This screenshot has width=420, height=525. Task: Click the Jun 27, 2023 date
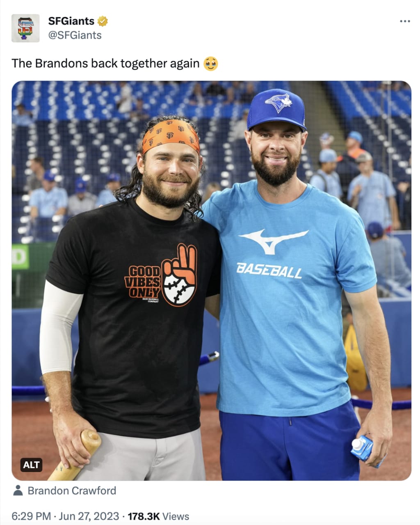click(x=89, y=516)
